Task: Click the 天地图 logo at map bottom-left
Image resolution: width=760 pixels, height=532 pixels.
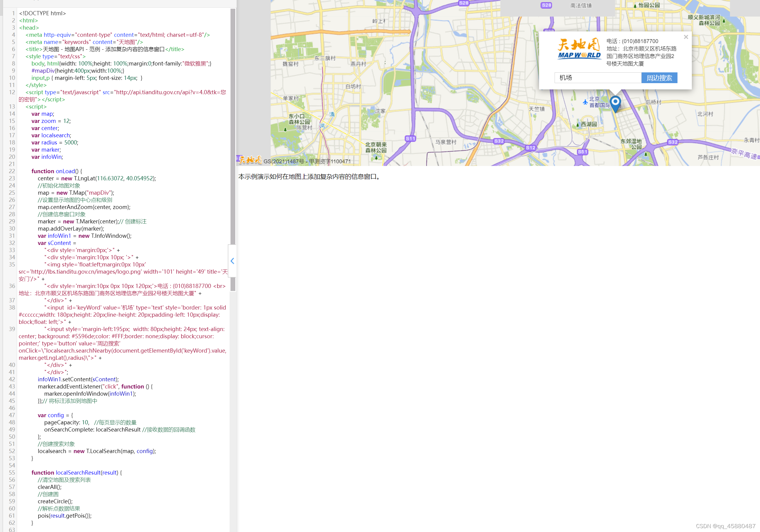Action: pos(250,160)
